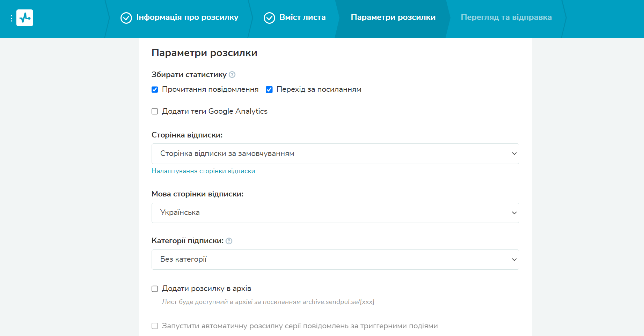Click help icon beside Збирати статистику

232,75
